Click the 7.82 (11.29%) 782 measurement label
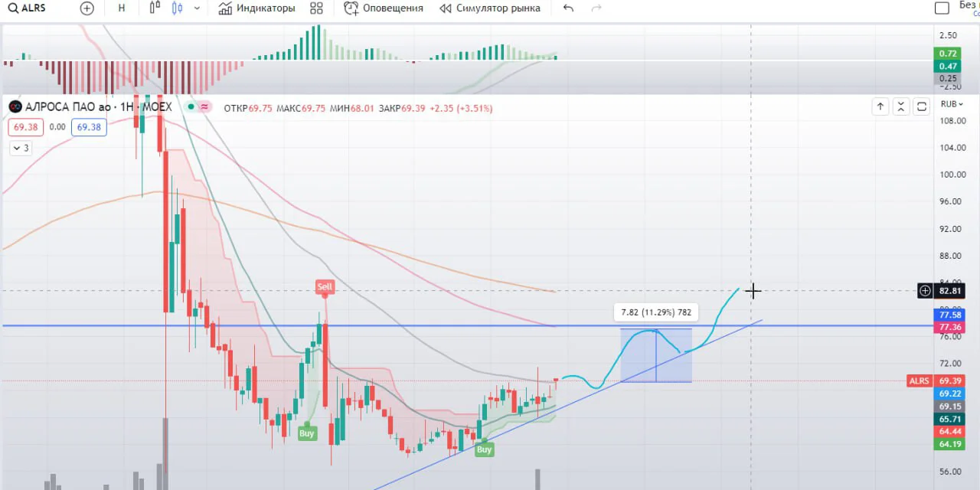The height and width of the screenshot is (490, 980). point(656,312)
